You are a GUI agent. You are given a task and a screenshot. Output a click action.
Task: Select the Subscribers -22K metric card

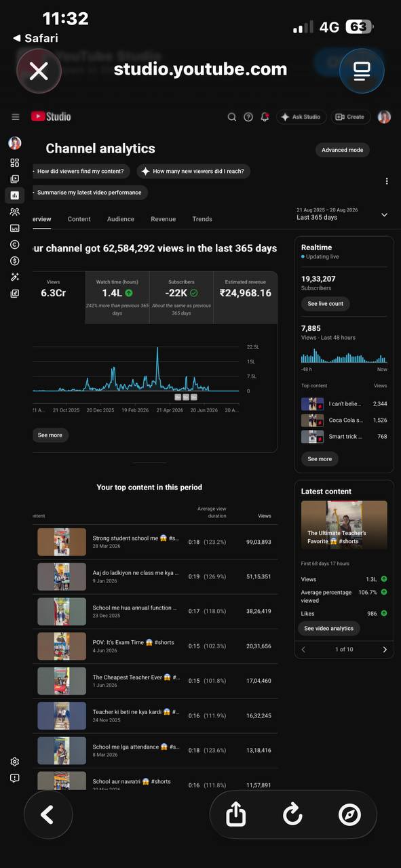coord(181,297)
